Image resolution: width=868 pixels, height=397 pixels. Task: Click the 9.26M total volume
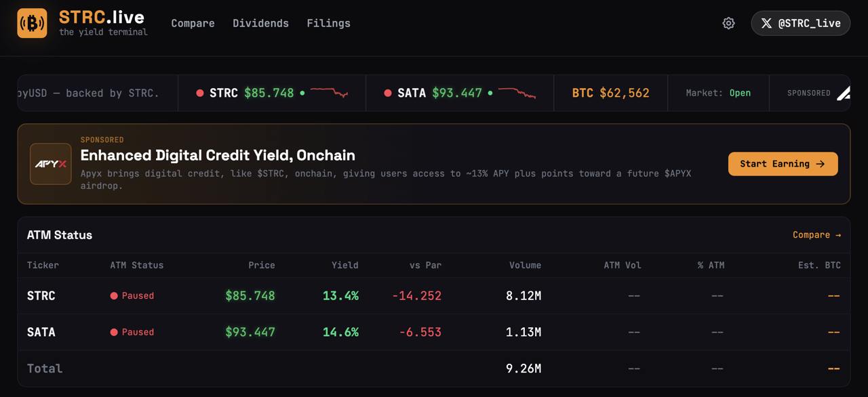click(524, 369)
